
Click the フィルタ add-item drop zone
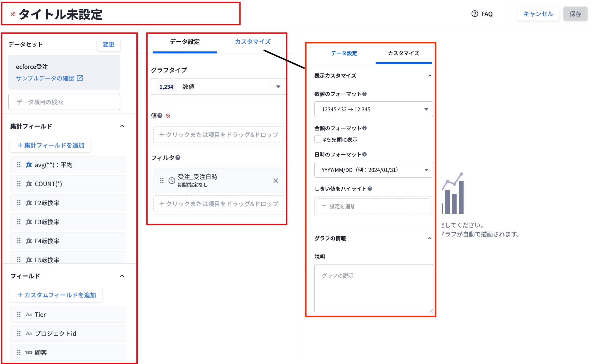[219, 204]
